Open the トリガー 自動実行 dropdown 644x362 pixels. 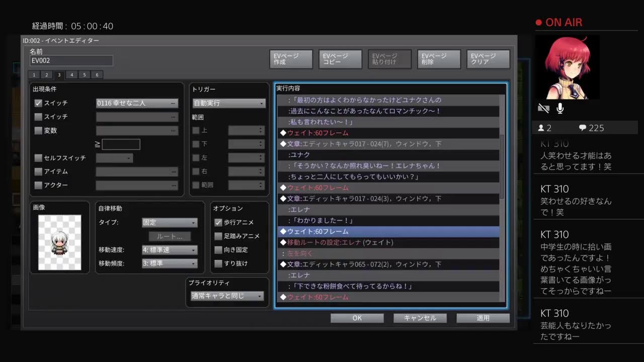[229, 103]
